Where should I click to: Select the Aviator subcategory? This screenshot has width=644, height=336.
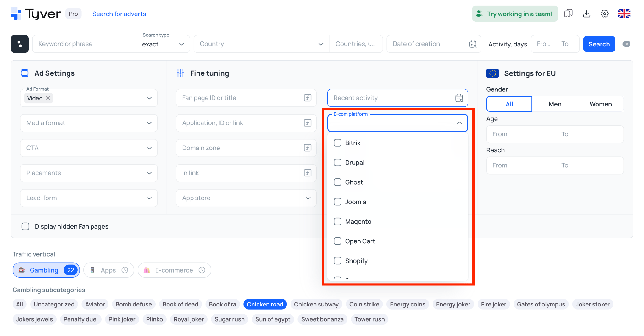click(95, 304)
